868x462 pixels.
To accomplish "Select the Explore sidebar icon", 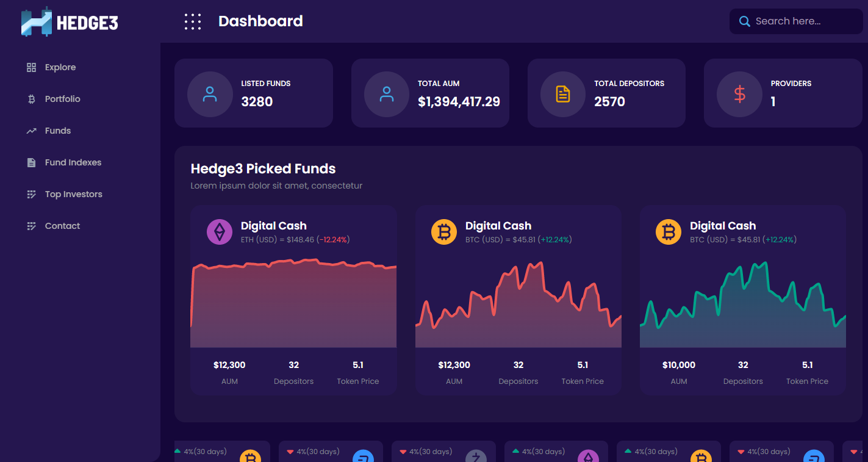I will (x=31, y=67).
